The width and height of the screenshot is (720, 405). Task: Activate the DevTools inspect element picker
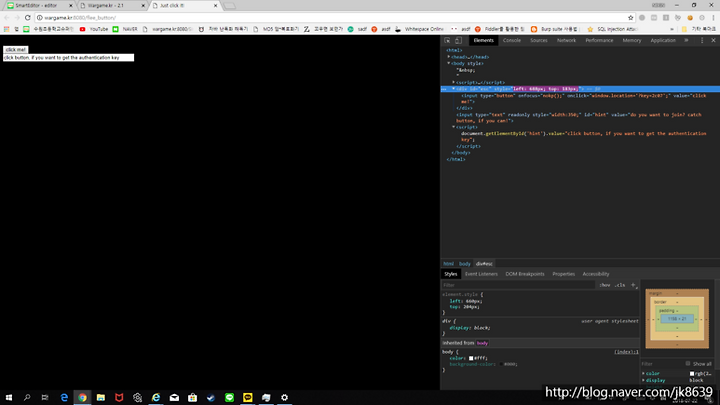pyautogui.click(x=447, y=40)
